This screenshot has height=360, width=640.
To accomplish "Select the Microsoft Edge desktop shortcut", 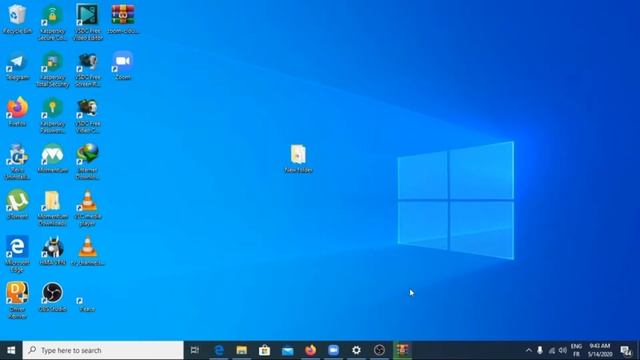I will (17, 254).
